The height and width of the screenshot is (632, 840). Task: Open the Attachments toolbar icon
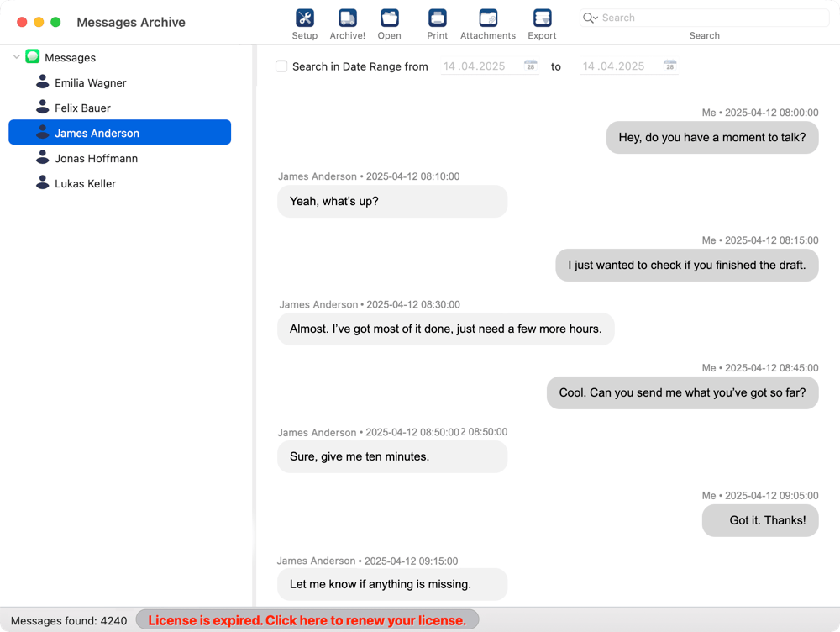487,18
